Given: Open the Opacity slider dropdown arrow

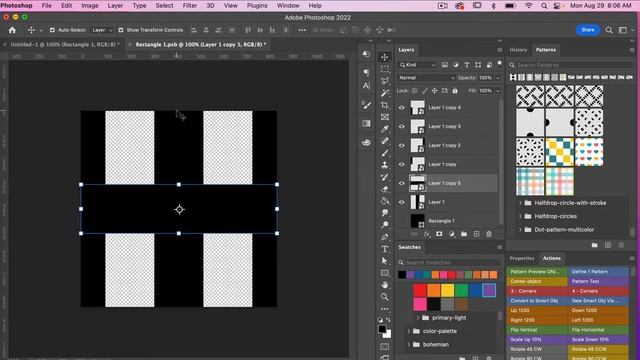Looking at the screenshot, I should [498, 78].
